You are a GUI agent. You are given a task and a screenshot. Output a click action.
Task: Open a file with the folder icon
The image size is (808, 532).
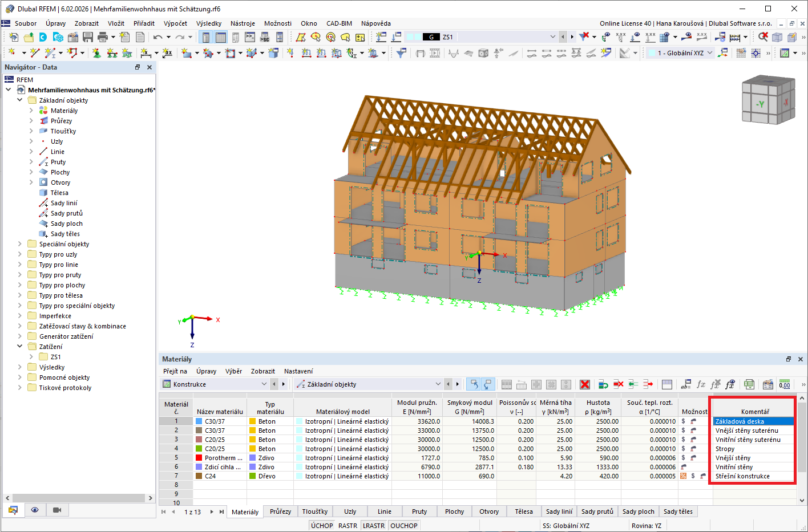pyautogui.click(x=28, y=37)
